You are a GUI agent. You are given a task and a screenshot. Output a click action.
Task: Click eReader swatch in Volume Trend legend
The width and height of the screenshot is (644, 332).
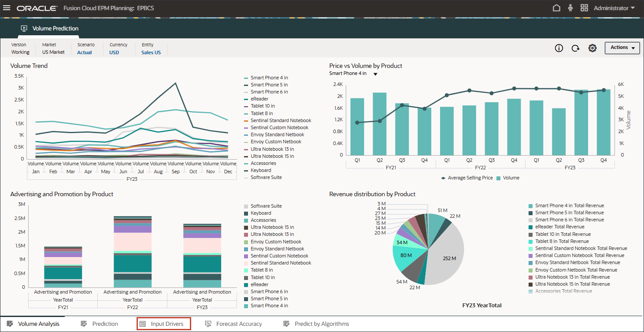246,99
